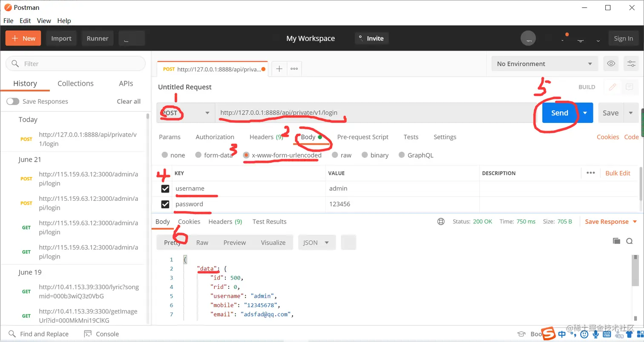Open the Pre-request Script tab
Screen dimensions: 644x342
(x=363, y=137)
